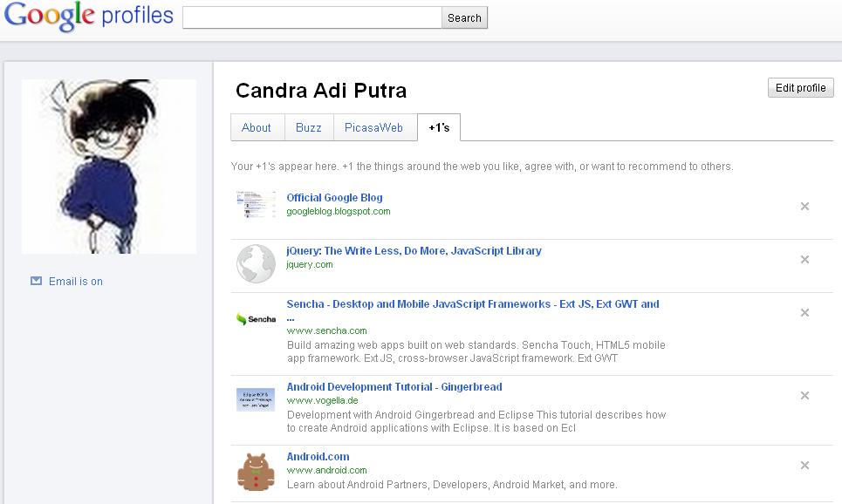Viewport: 842px width, 504px height.
Task: Remove the Android.com +1 entry
Action: tap(804, 466)
